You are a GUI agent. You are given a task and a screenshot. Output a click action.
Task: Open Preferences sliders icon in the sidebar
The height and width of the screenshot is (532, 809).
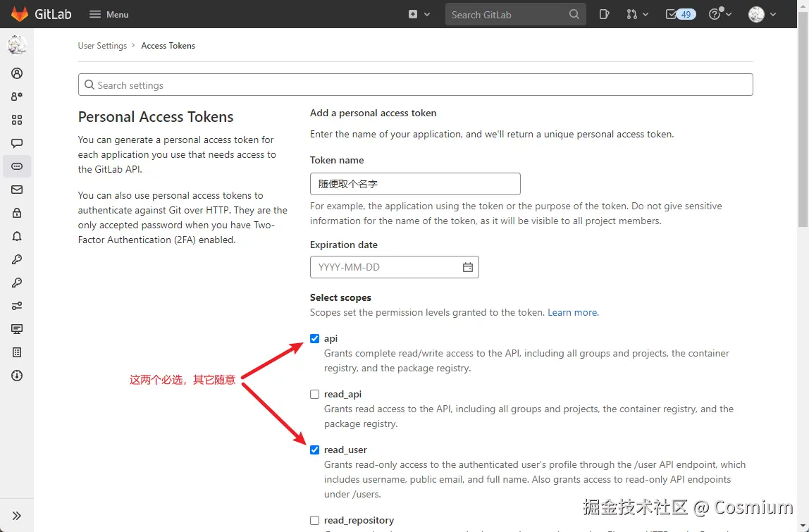[x=17, y=306]
